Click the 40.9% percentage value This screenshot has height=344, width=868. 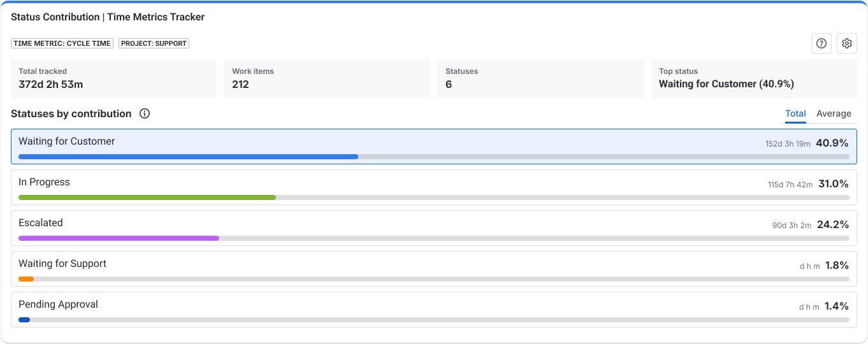(832, 143)
